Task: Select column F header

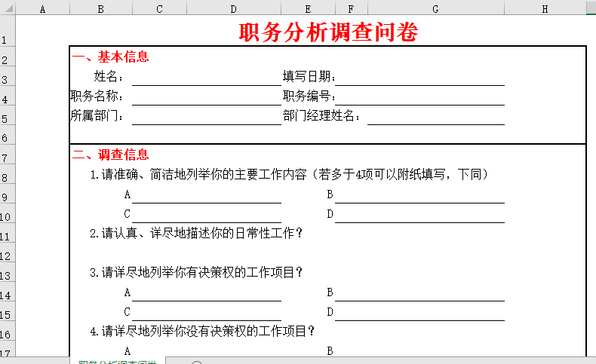Action: tap(352, 8)
